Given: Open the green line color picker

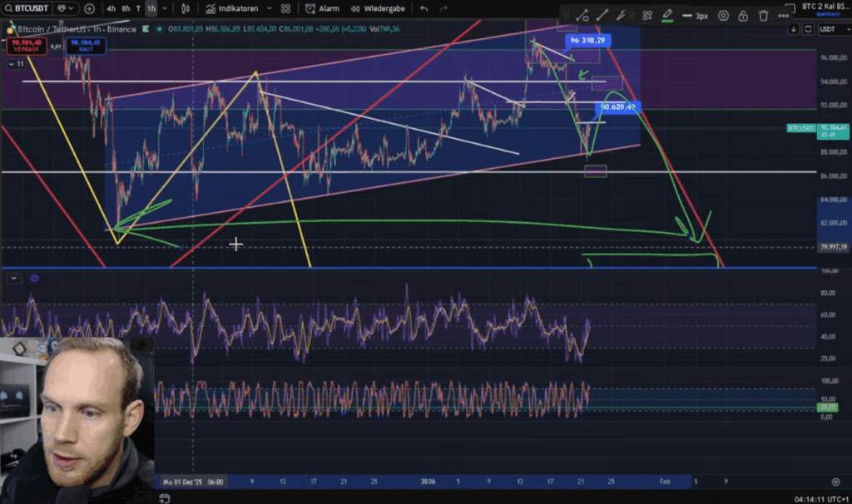Looking at the screenshot, I should click(667, 16).
